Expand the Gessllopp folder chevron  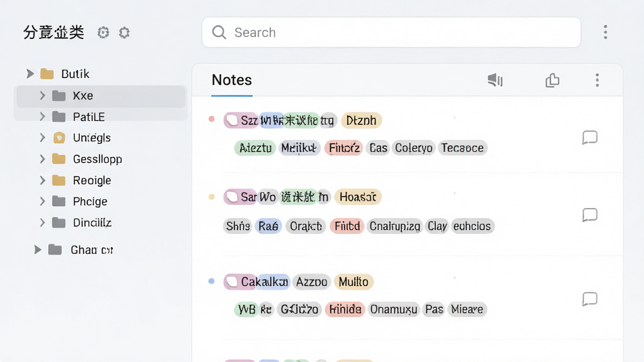pyautogui.click(x=42, y=159)
